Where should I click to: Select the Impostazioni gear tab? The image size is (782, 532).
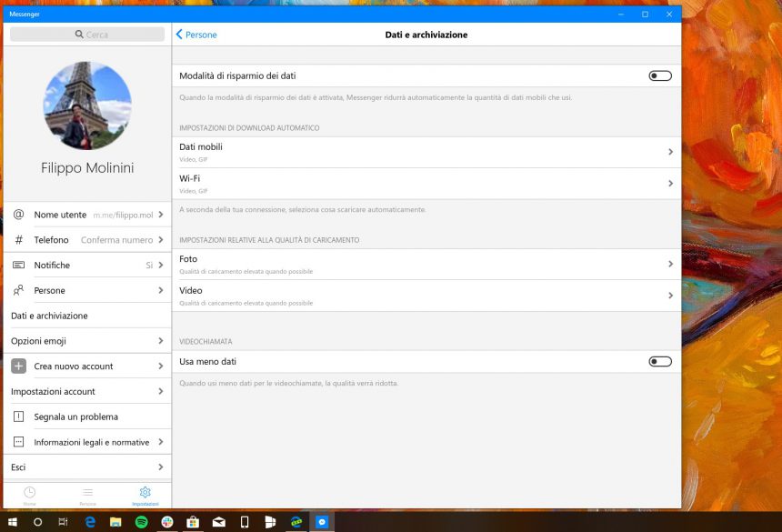(x=145, y=496)
